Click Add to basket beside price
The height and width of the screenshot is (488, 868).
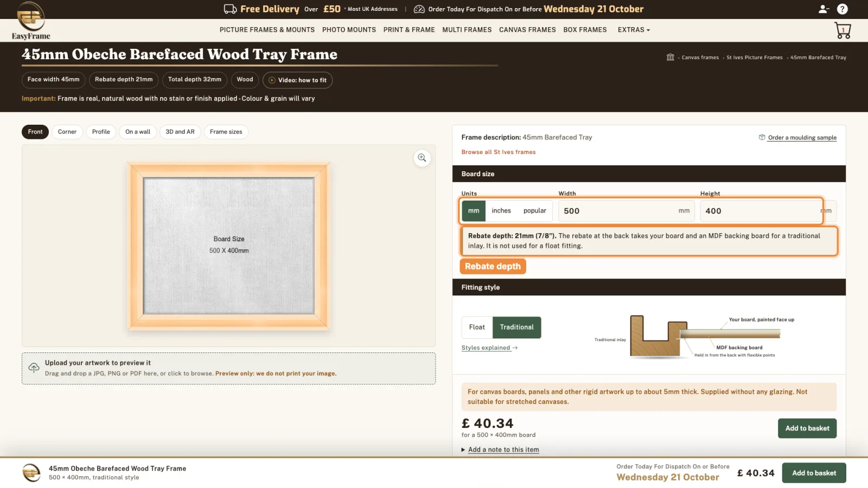(807, 428)
